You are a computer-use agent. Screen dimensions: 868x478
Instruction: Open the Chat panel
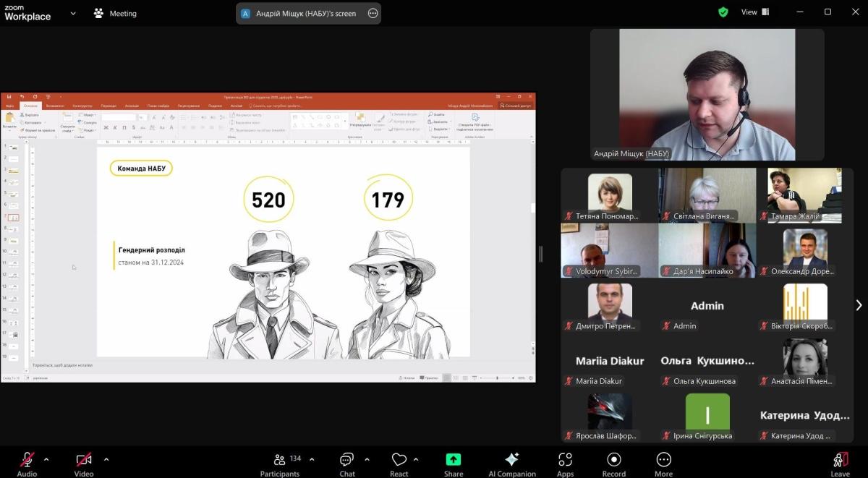tap(346, 461)
